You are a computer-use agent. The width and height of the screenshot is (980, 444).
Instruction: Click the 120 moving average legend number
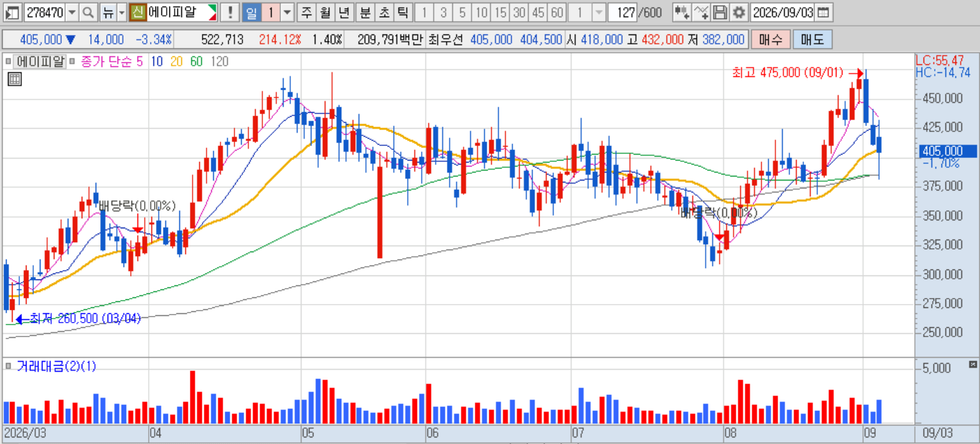pos(219,62)
